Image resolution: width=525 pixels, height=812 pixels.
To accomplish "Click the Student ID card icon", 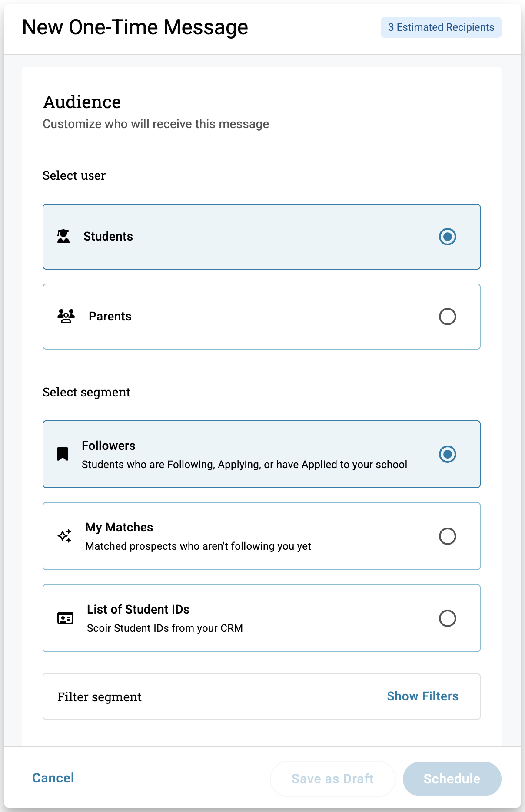I will coord(65,618).
